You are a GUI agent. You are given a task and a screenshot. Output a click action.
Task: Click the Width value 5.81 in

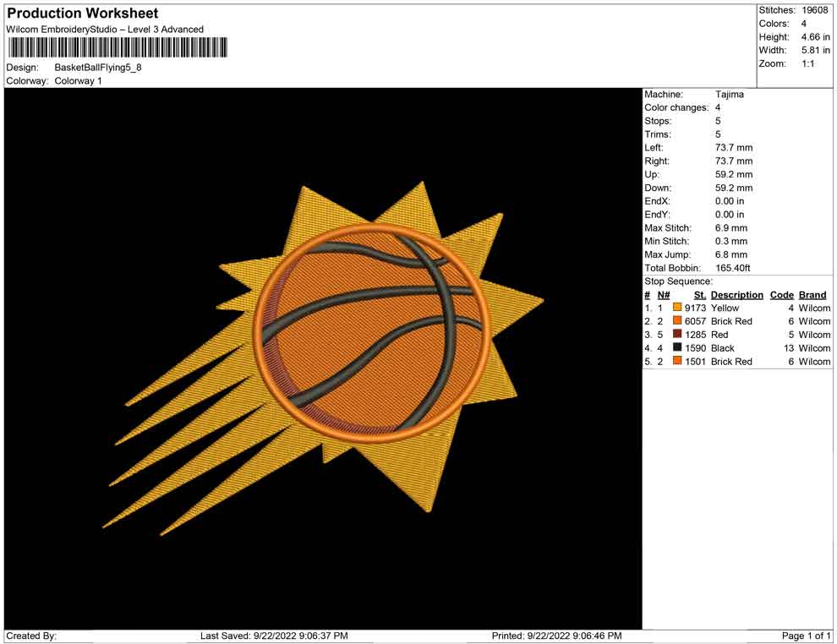[x=816, y=50]
